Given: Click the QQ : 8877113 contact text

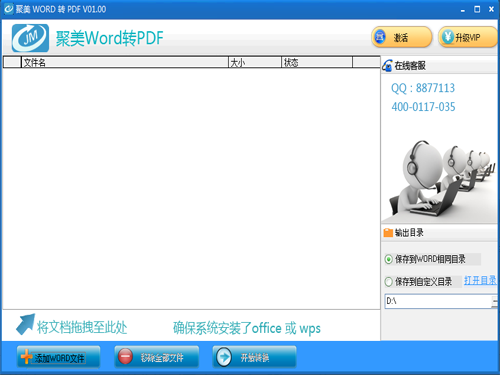Looking at the screenshot, I should click(x=423, y=88).
